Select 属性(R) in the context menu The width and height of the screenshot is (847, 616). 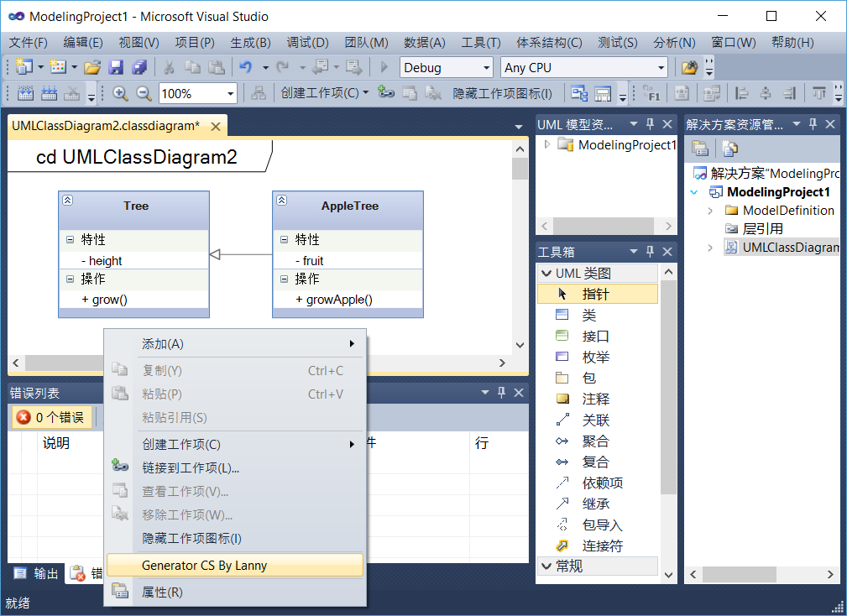pyautogui.click(x=235, y=593)
